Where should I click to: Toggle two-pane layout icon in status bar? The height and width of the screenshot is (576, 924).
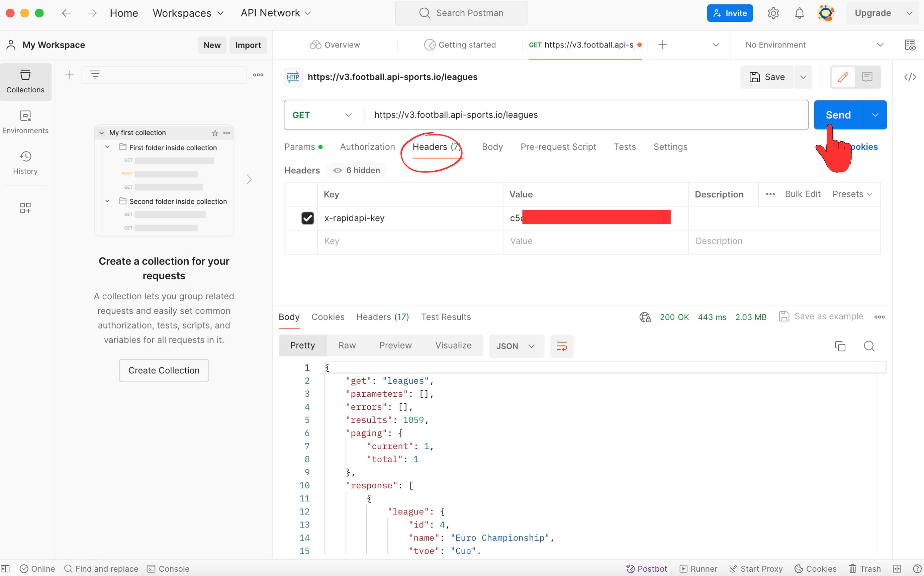(897, 569)
